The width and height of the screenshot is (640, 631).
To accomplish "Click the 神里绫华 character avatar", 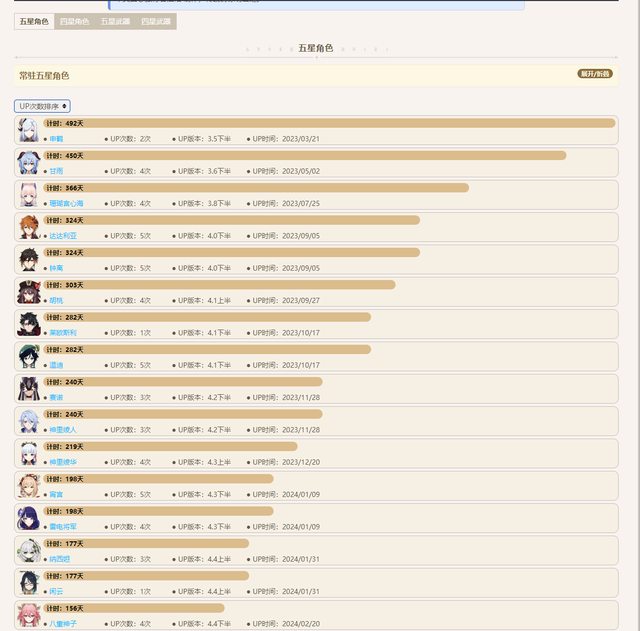I will coord(28,454).
